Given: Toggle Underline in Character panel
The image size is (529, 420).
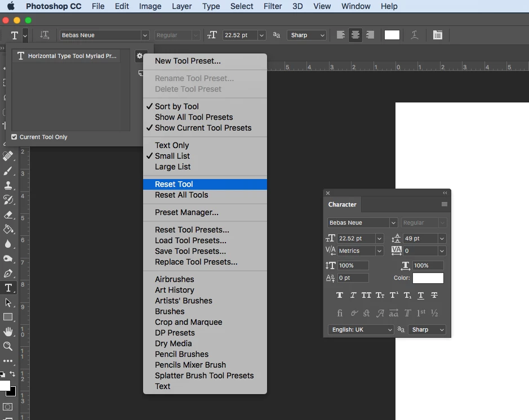Looking at the screenshot, I should [421, 295].
